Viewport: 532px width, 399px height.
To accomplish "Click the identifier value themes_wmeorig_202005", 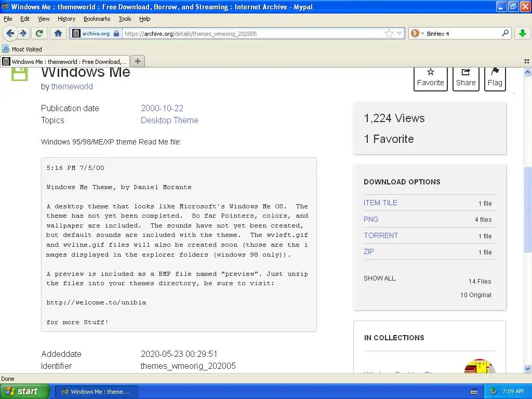I will (x=188, y=366).
